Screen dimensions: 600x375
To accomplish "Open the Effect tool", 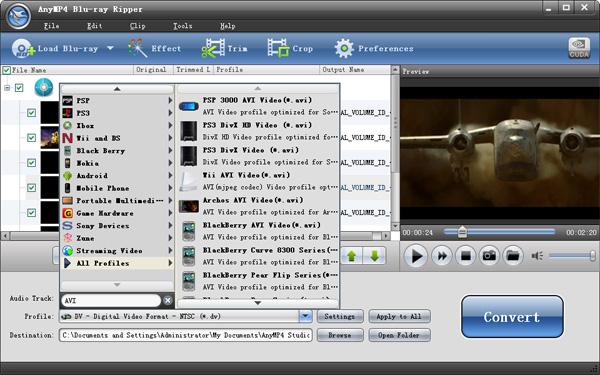I will 155,49.
